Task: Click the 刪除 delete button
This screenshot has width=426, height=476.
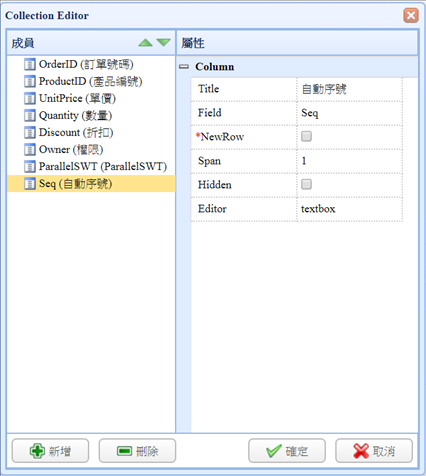Action: pos(137,451)
